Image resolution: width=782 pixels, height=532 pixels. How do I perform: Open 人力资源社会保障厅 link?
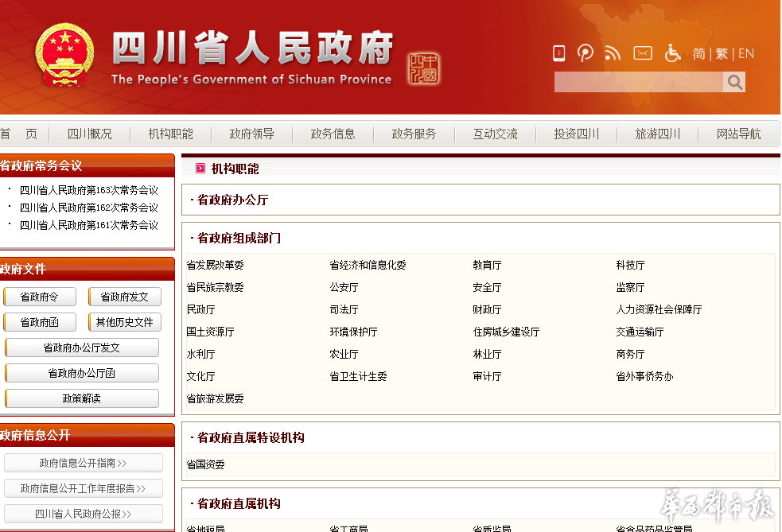pos(659,309)
